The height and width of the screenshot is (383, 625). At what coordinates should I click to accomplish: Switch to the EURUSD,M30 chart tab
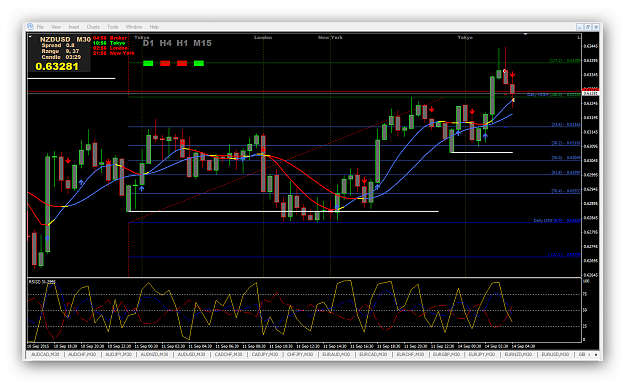[555, 354]
